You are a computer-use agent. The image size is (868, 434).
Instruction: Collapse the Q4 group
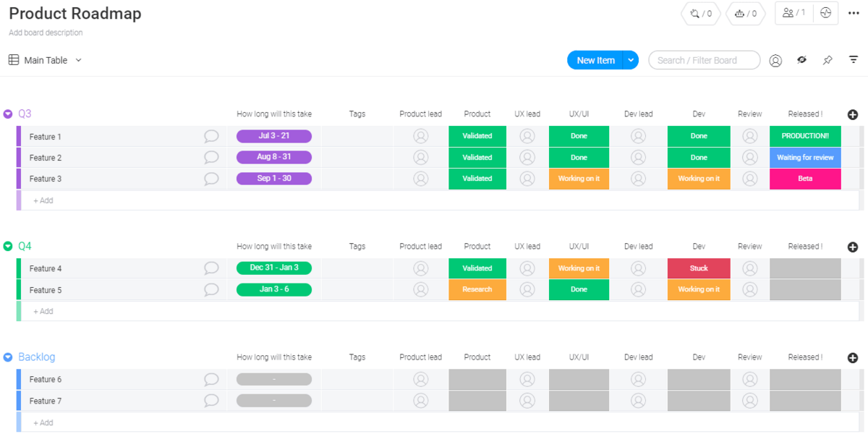click(8, 246)
